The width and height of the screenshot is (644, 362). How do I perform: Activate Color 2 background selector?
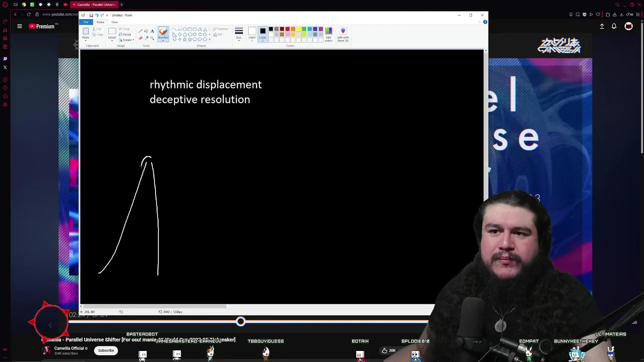pos(263,34)
